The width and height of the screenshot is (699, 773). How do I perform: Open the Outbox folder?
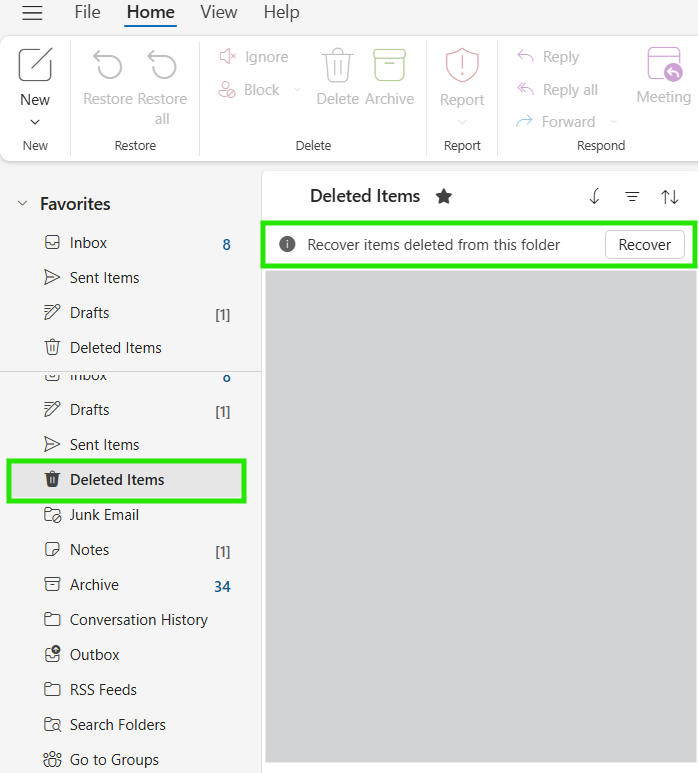pos(131,655)
